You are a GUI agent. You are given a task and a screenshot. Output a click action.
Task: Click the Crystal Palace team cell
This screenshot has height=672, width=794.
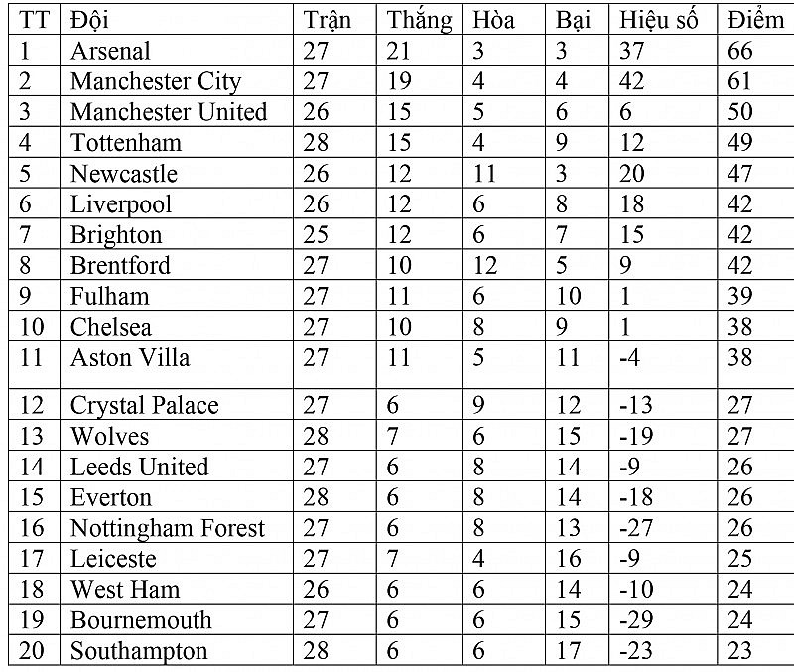tap(144, 406)
